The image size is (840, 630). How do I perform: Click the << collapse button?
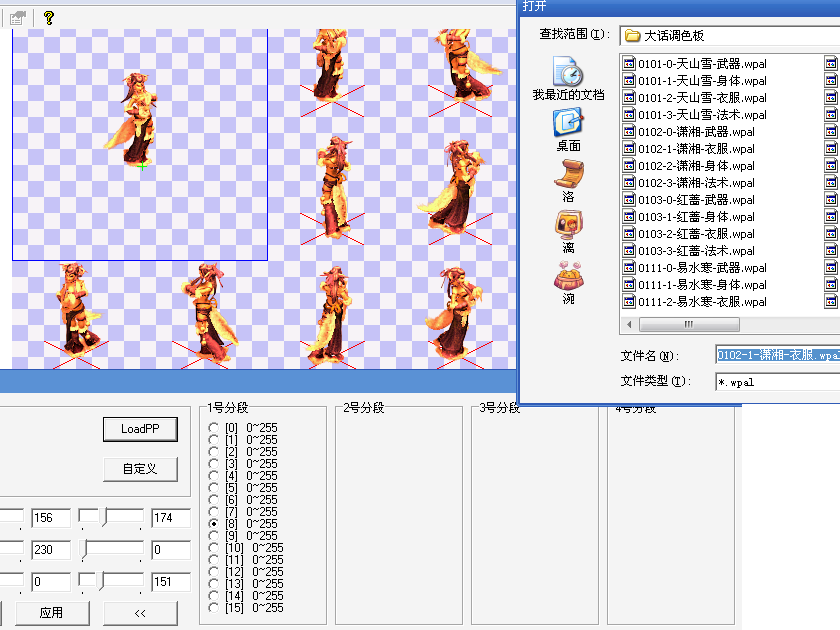(140, 613)
